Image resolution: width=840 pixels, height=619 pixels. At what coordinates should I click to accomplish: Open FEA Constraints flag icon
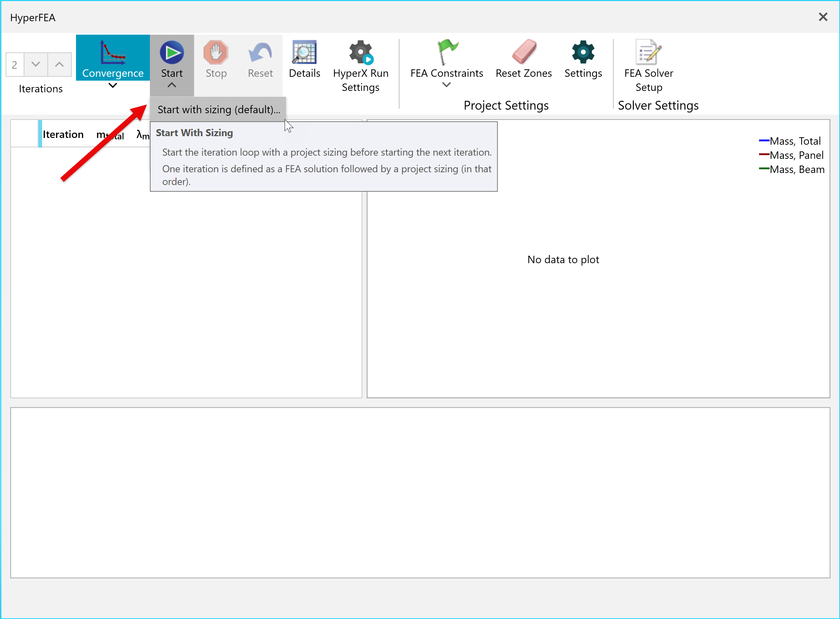447,52
